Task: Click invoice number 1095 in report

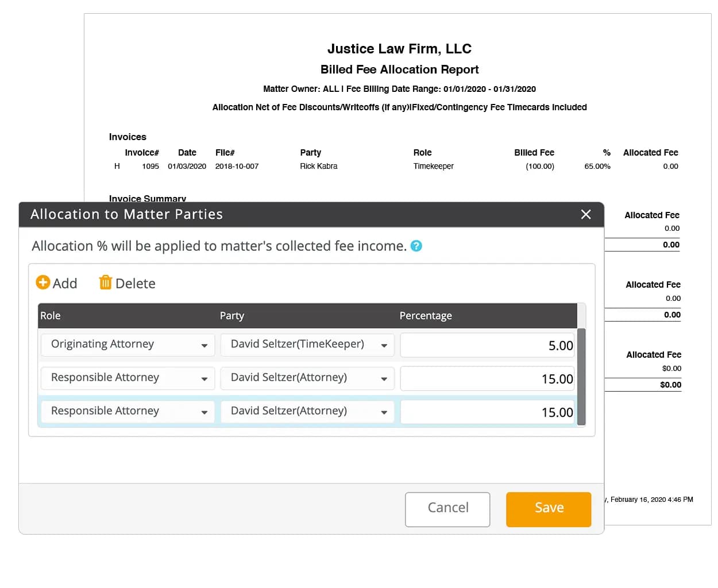Action: (150, 166)
